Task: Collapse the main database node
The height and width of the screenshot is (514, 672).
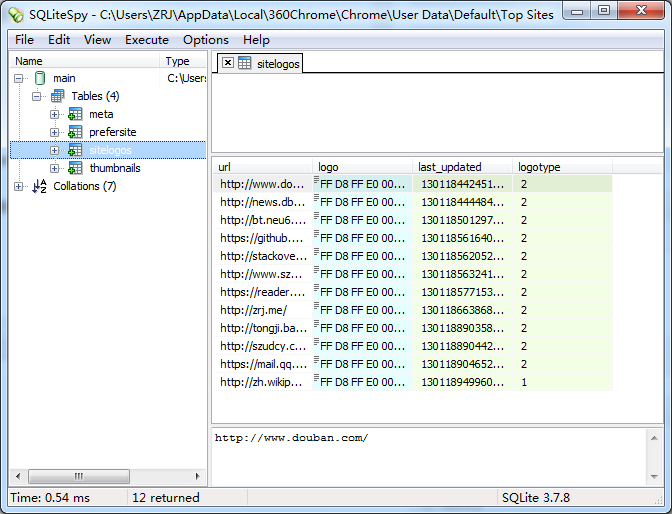Action: [x=19, y=78]
